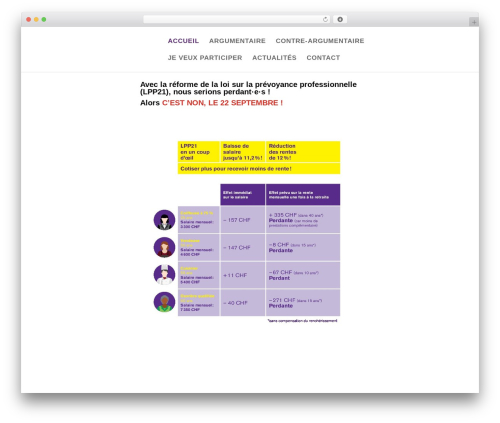Screen dimensions: 500x423
Task: Click the fourth profile cell, beside the green-clothed avatar
Action: coord(199,303)
